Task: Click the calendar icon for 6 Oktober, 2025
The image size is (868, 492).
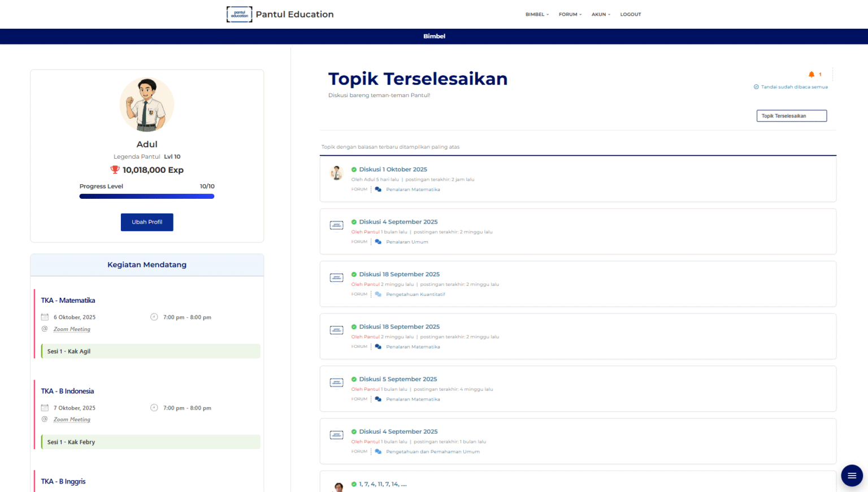Action: pos(45,317)
